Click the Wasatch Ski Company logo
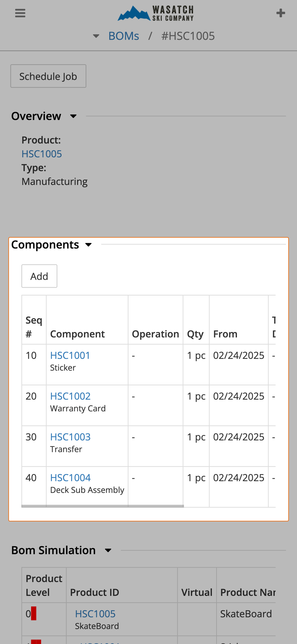The height and width of the screenshot is (644, 297). coord(155,13)
